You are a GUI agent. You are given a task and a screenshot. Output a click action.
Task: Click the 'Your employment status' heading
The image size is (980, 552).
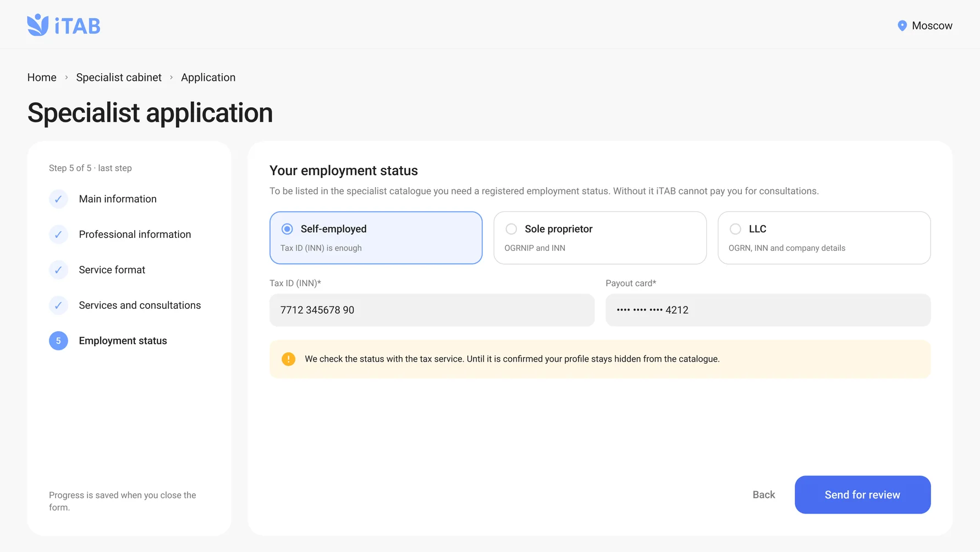click(x=344, y=171)
